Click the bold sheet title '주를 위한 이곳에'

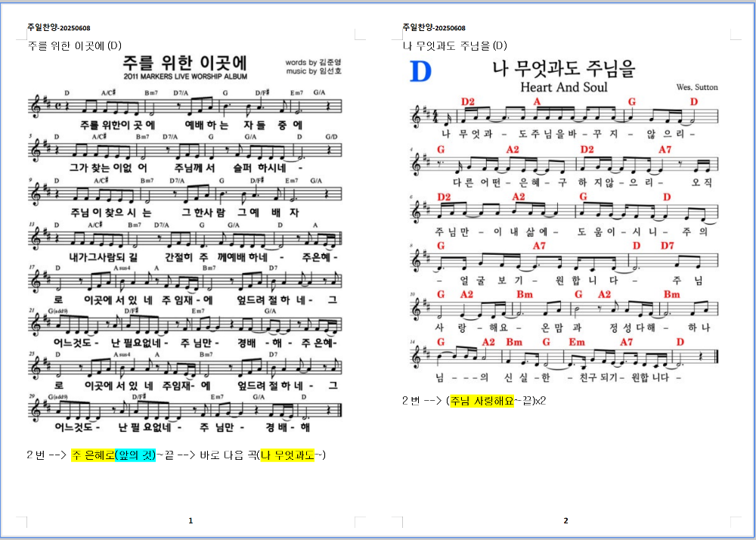click(x=185, y=63)
